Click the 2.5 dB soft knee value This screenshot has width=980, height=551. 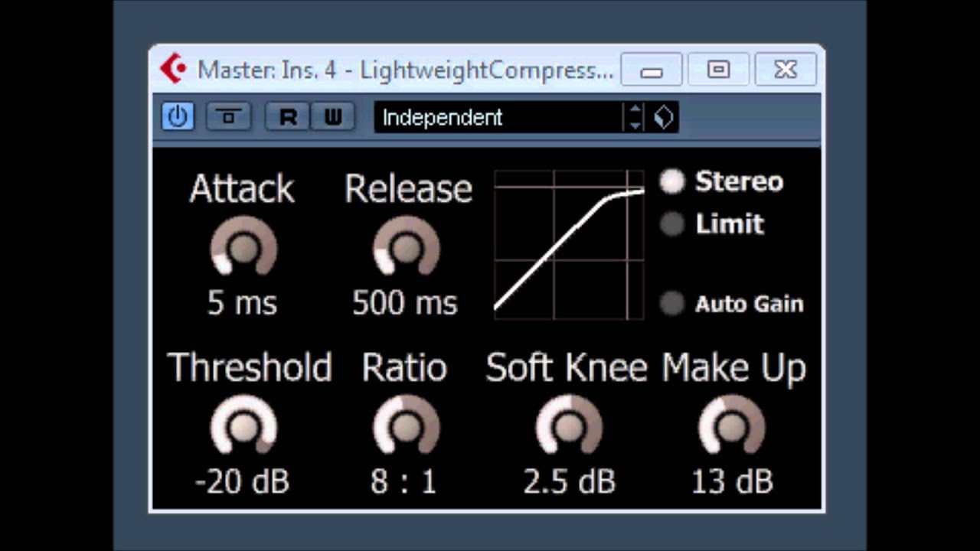coord(570,483)
